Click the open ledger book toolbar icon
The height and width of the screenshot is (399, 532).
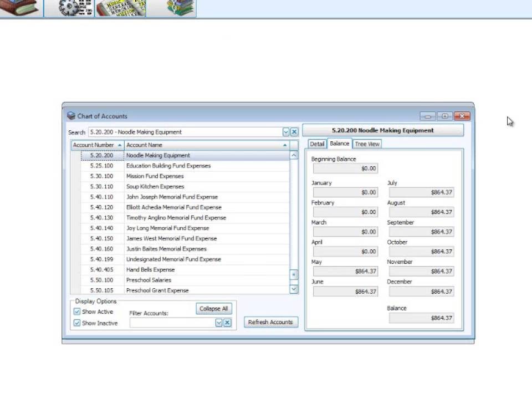click(121, 8)
